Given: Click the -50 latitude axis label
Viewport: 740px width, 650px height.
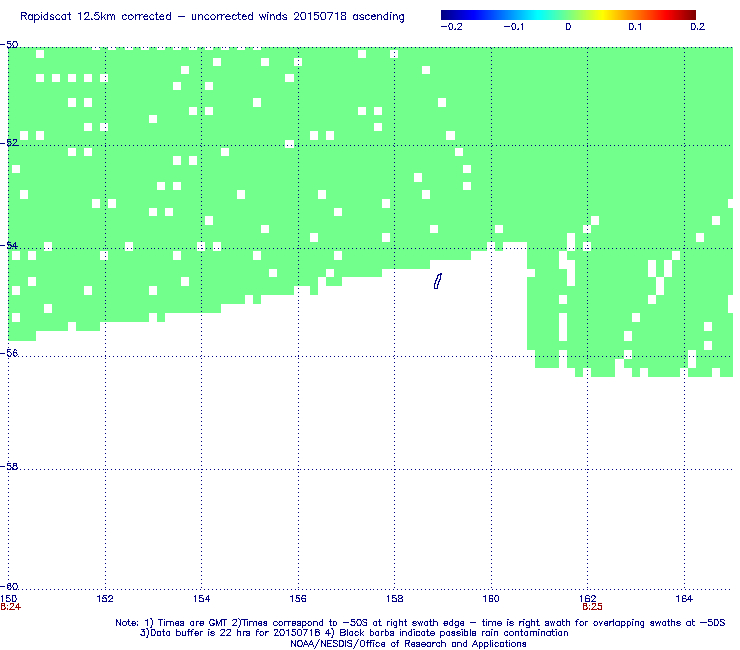Looking at the screenshot, I should (x=9, y=45).
